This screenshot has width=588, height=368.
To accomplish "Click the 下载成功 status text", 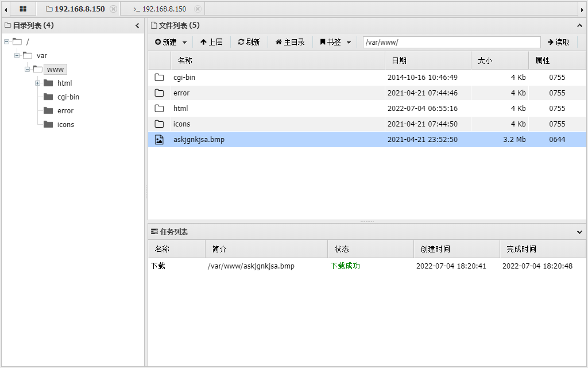I will click(345, 266).
